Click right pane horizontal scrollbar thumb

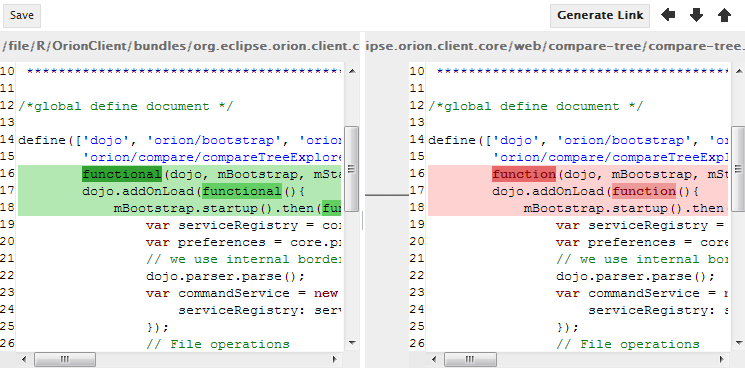pyautogui.click(x=470, y=360)
